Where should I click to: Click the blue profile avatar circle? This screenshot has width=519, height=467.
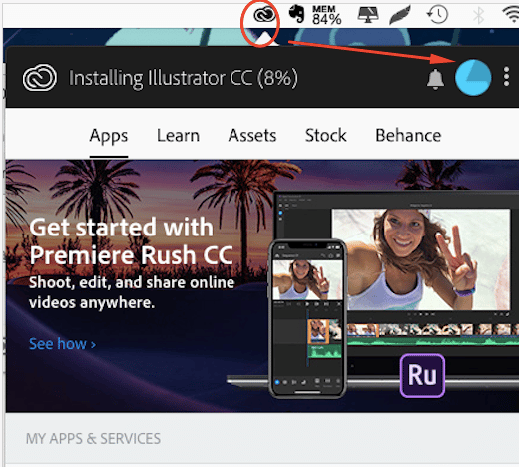[473, 78]
